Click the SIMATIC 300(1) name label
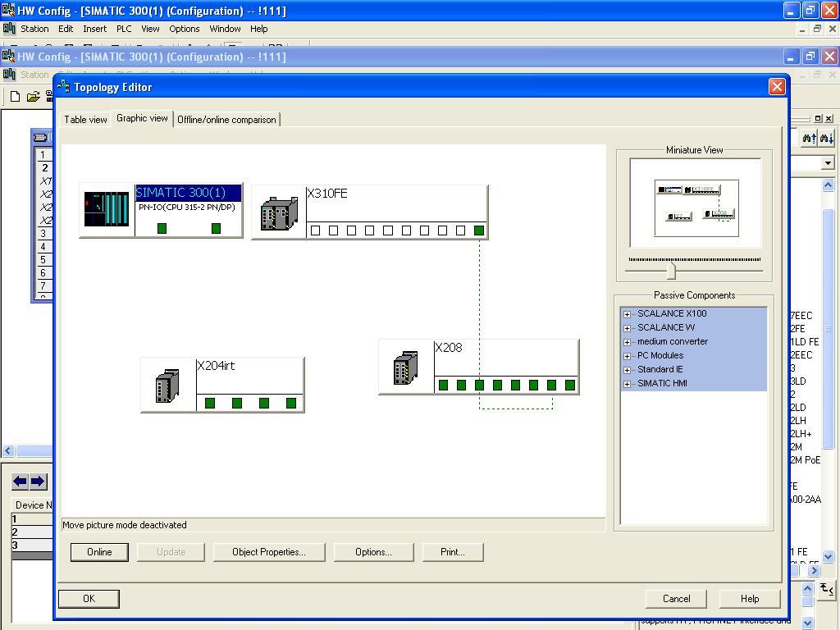 181,192
